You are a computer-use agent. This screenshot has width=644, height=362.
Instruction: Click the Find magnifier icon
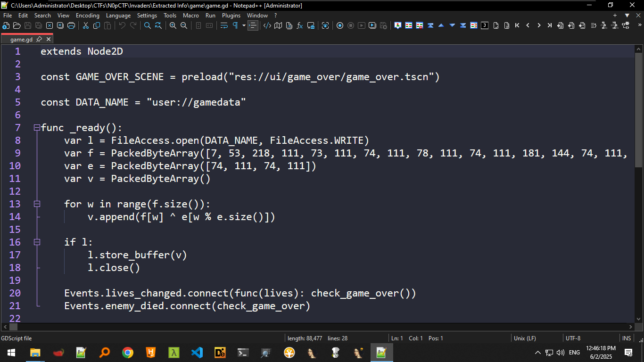point(147,25)
